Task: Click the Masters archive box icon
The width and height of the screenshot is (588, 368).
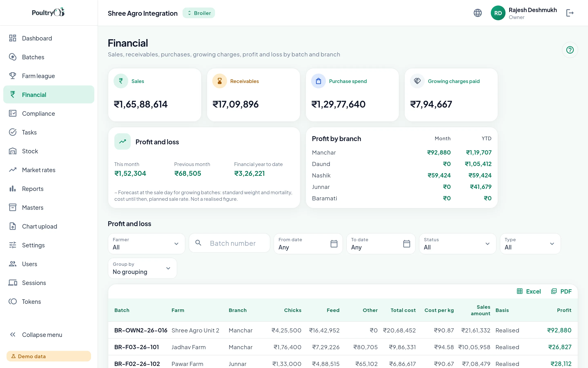Action: coord(13,207)
